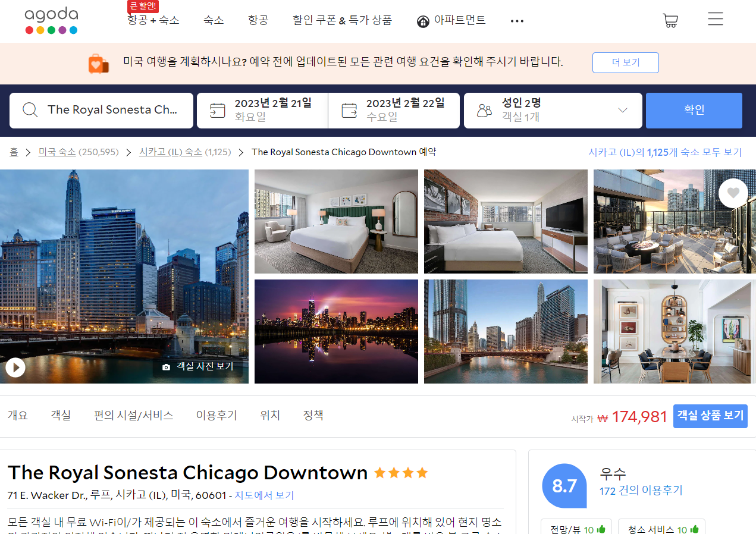
Task: Open the river and bridge daytime photo
Action: tap(506, 332)
